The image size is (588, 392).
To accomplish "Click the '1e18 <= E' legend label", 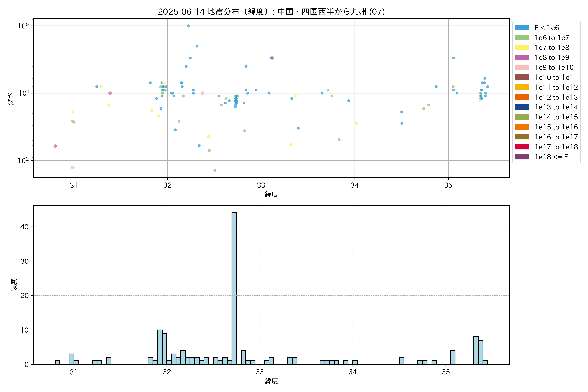I will 551,157.
